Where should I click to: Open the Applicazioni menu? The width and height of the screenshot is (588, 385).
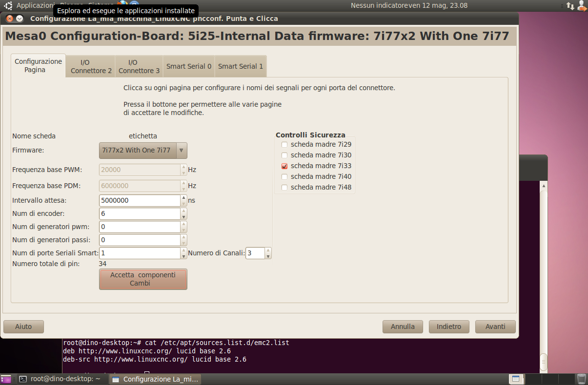(x=35, y=5)
